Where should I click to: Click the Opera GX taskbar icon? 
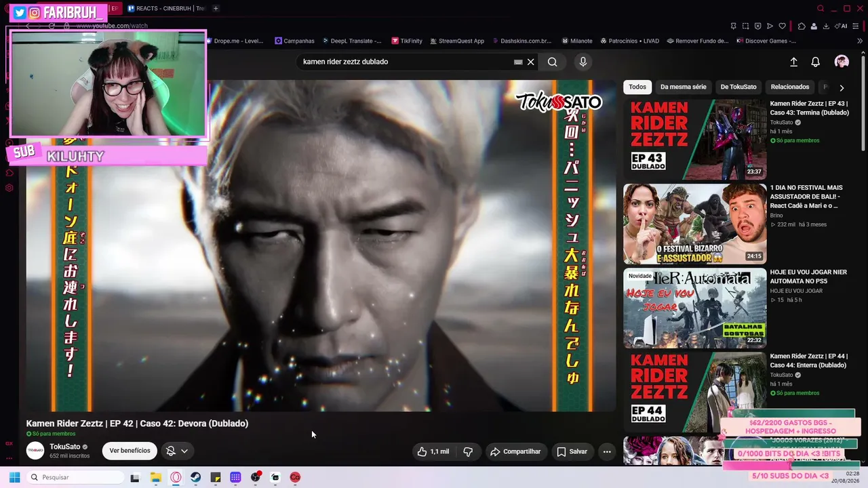[x=176, y=478]
